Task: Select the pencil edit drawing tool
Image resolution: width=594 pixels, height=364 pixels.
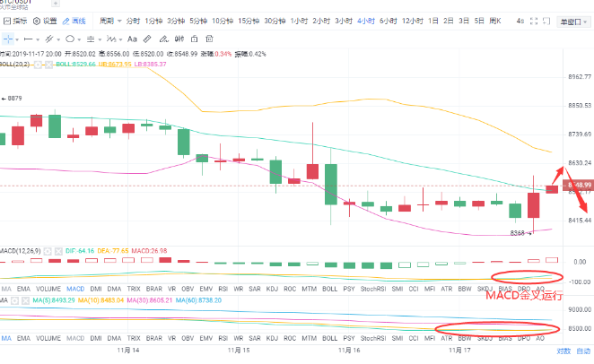Action: coord(163,39)
